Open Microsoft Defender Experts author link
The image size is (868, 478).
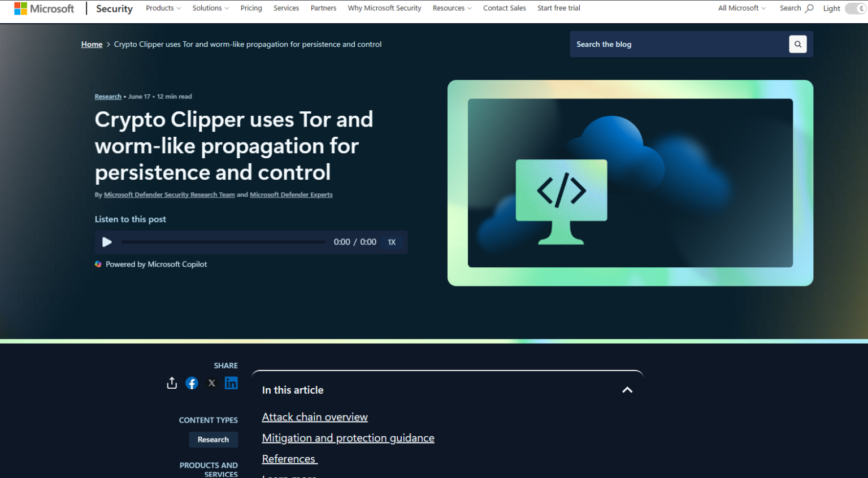[291, 194]
